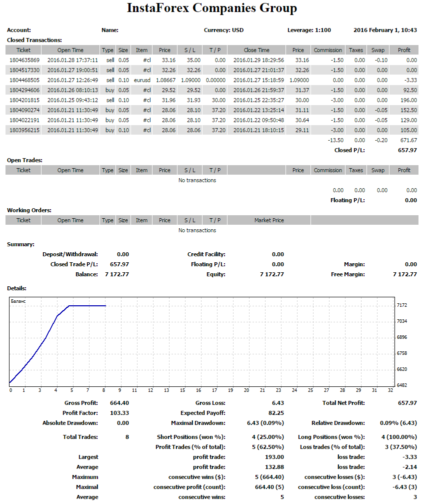This screenshot has height=504, width=424.
Task: Click the report date 2016 February 1, 10:43
Action: coord(385,30)
